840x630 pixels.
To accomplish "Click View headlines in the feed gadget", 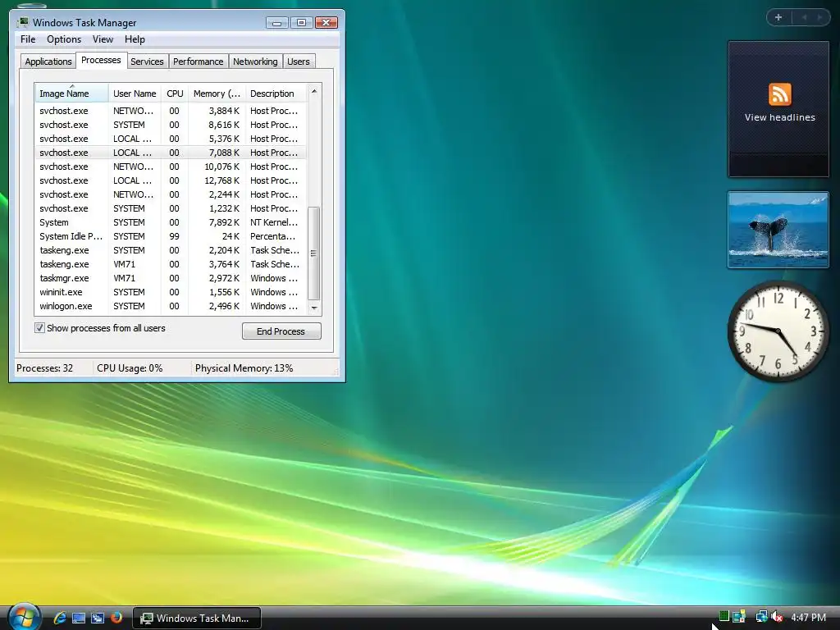I will click(779, 117).
